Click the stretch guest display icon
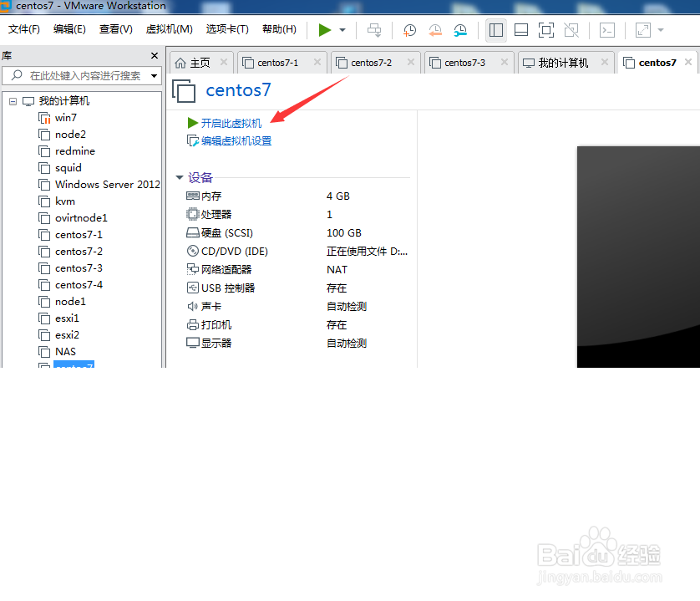Screen dimensions: 700x601 pyautogui.click(x=643, y=30)
